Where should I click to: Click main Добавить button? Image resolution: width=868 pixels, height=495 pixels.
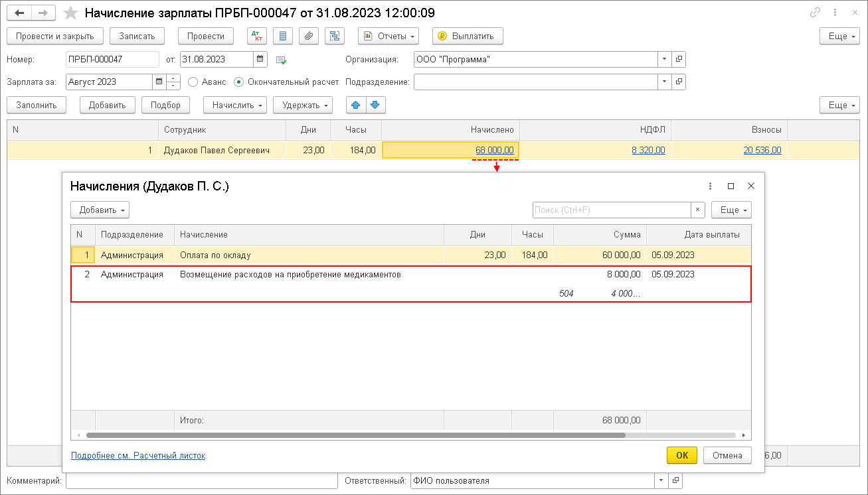tap(107, 105)
